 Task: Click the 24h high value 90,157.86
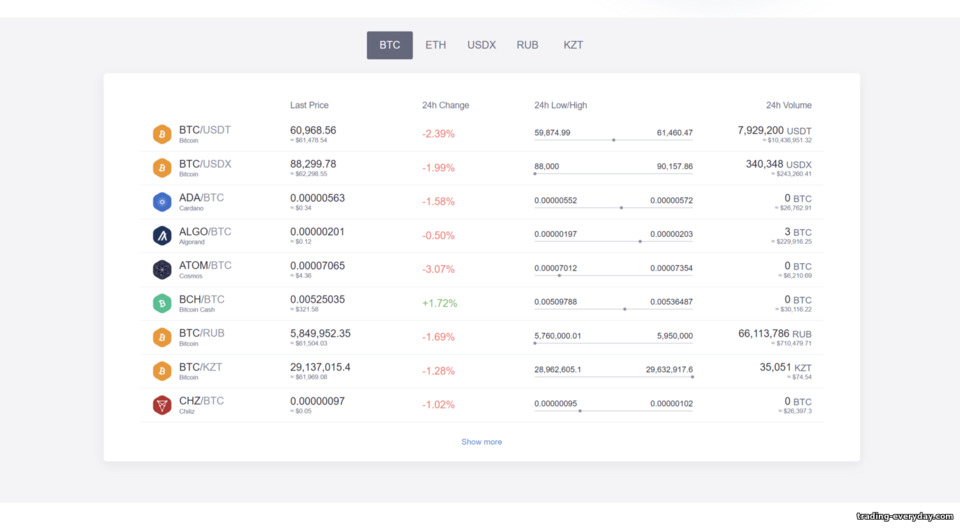tap(675, 166)
